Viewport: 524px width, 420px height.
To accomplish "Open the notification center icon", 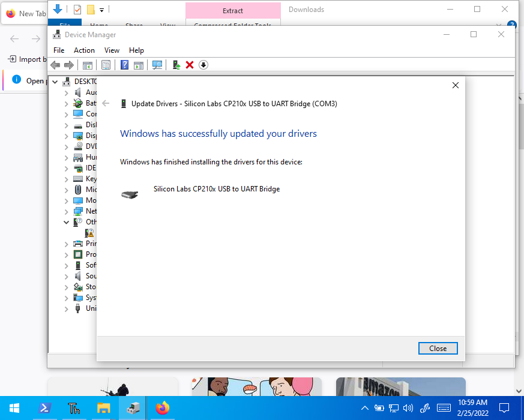I will [504, 408].
